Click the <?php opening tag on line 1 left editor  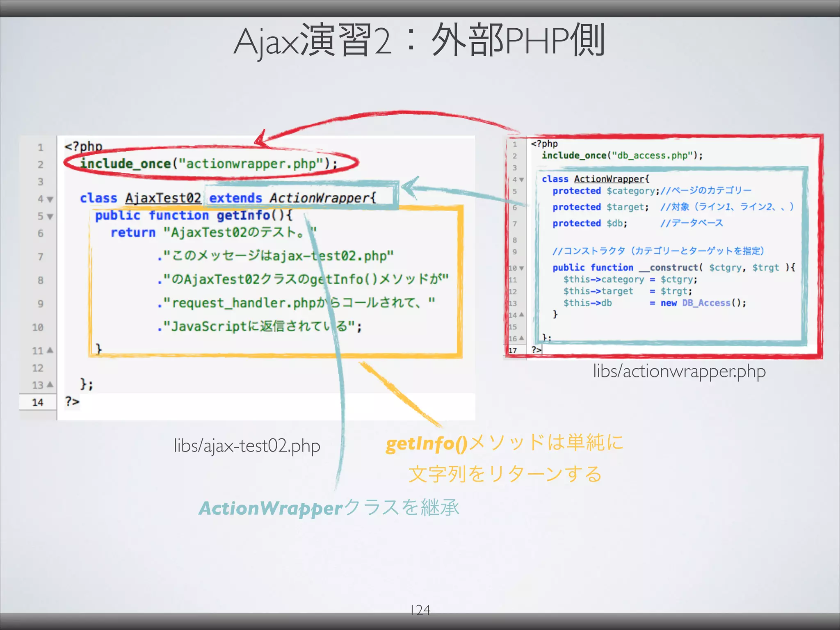click(83, 146)
